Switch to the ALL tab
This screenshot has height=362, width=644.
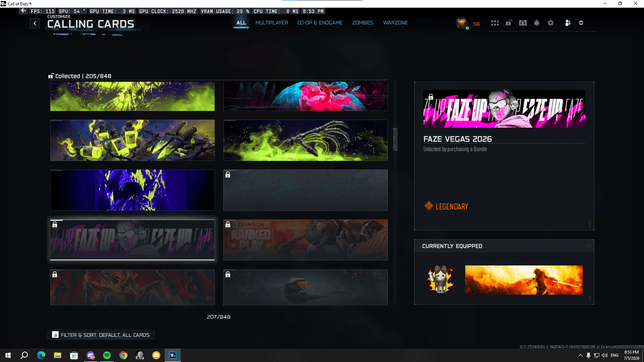pos(242,23)
